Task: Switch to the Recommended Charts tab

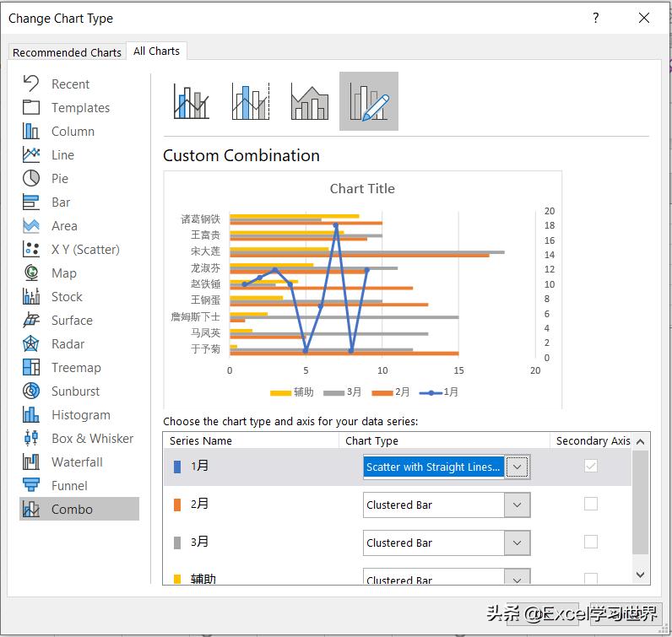Action: (67, 52)
